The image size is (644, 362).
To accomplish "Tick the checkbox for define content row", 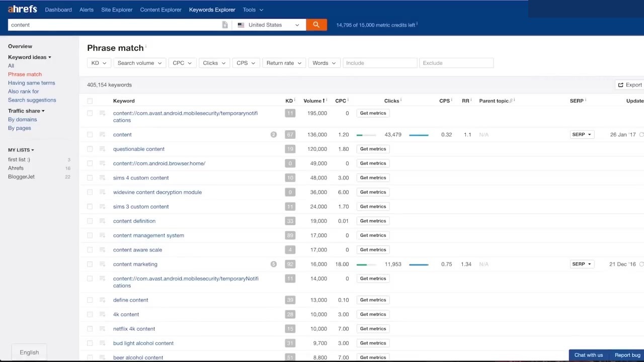I will (x=90, y=300).
